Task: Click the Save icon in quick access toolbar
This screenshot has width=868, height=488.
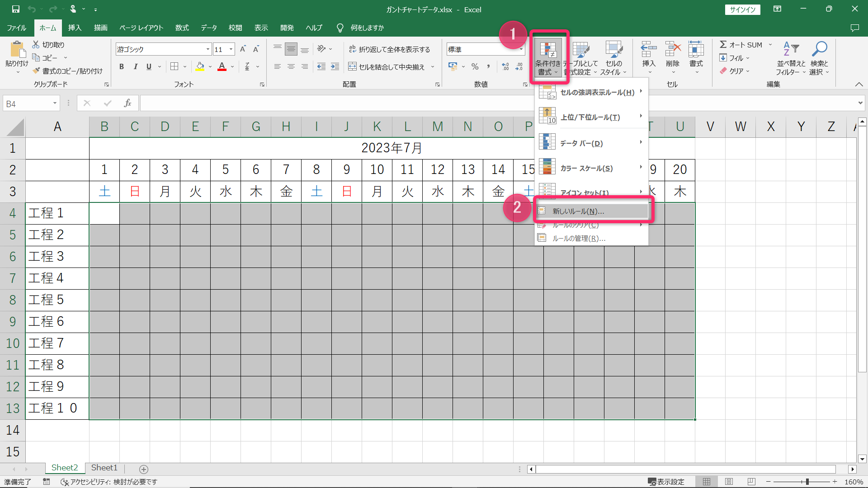Action: tap(15, 9)
